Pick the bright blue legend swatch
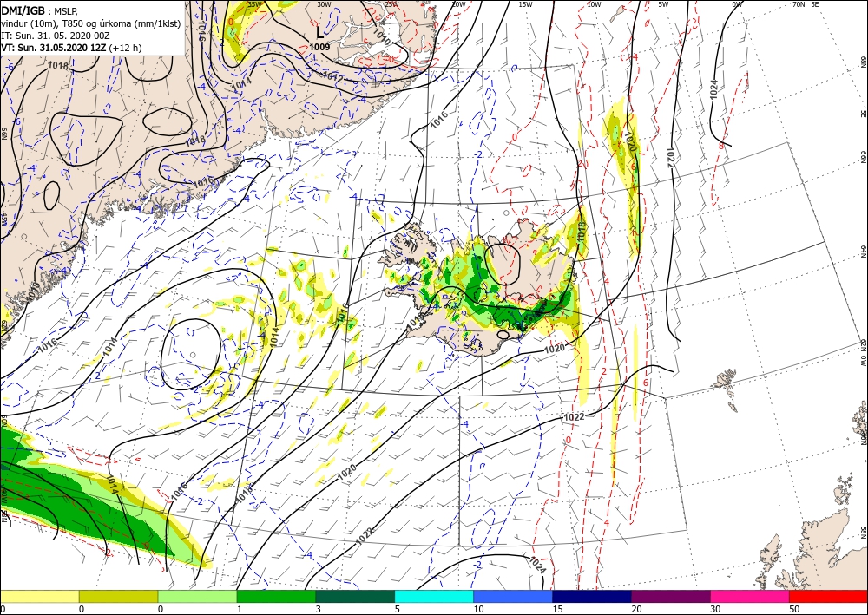This screenshot has height=615, width=868. 513,596
